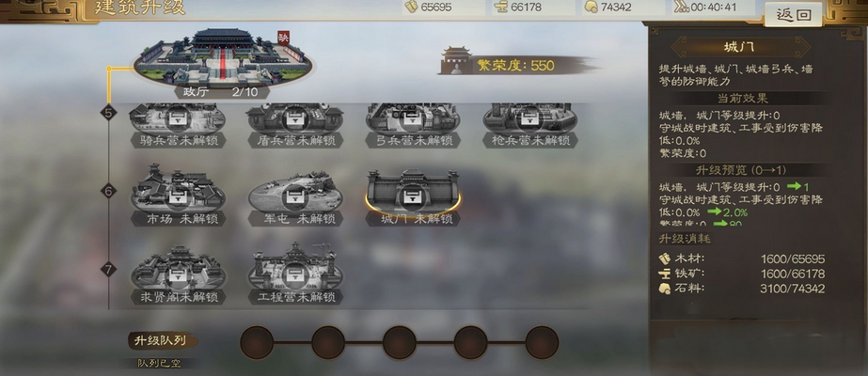Image resolution: width=868 pixels, height=376 pixels.
Task: Select the 市场 locked building
Action: pos(177,195)
